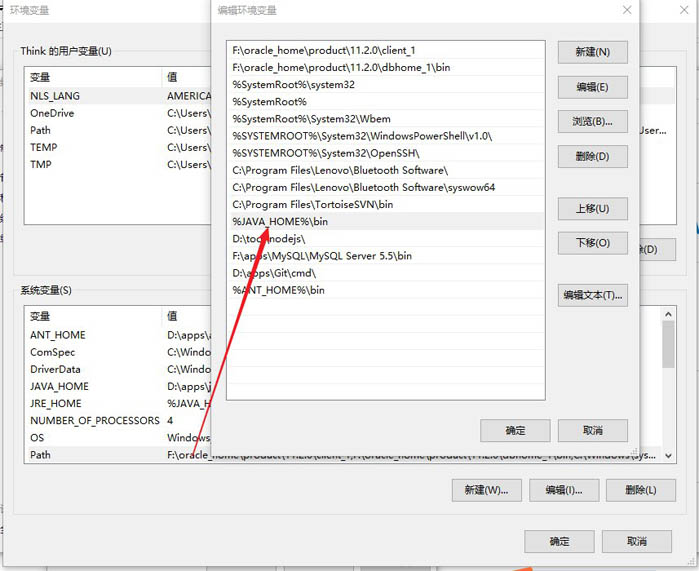The height and width of the screenshot is (571, 699).
Task: Select ANT_HOME system variable row
Action: (x=118, y=335)
